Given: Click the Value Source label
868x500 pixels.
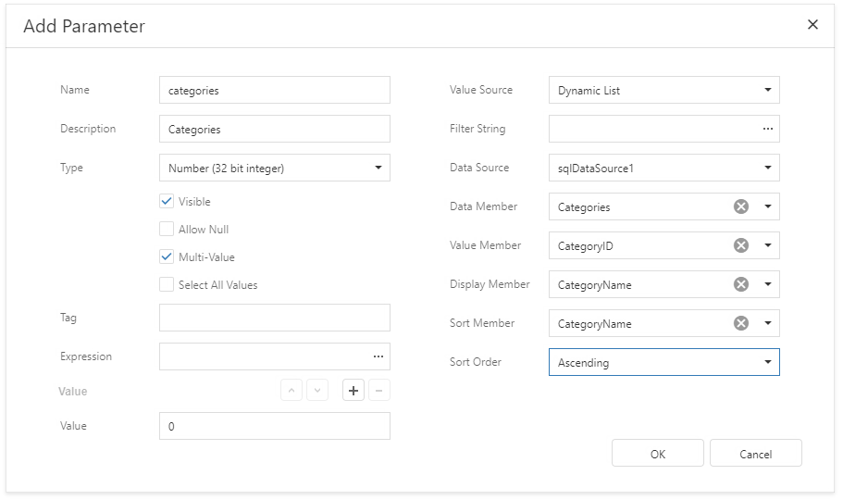Looking at the screenshot, I should pyautogui.click(x=481, y=90).
